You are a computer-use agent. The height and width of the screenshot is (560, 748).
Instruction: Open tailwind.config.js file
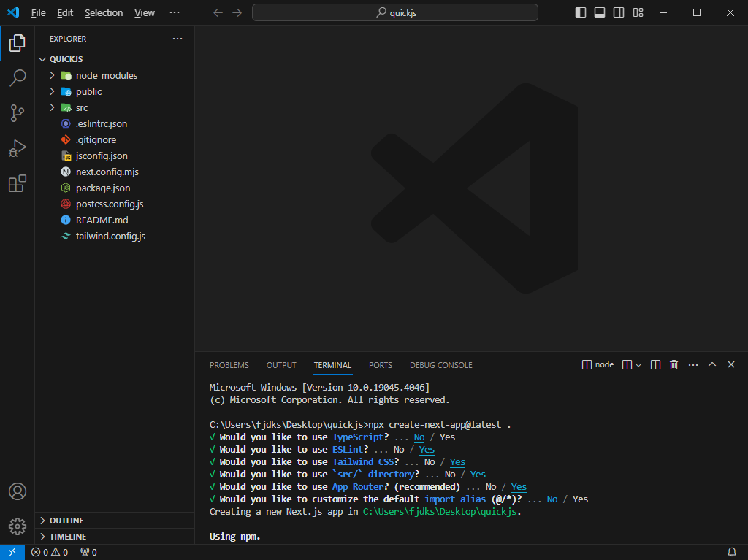[x=115, y=236]
